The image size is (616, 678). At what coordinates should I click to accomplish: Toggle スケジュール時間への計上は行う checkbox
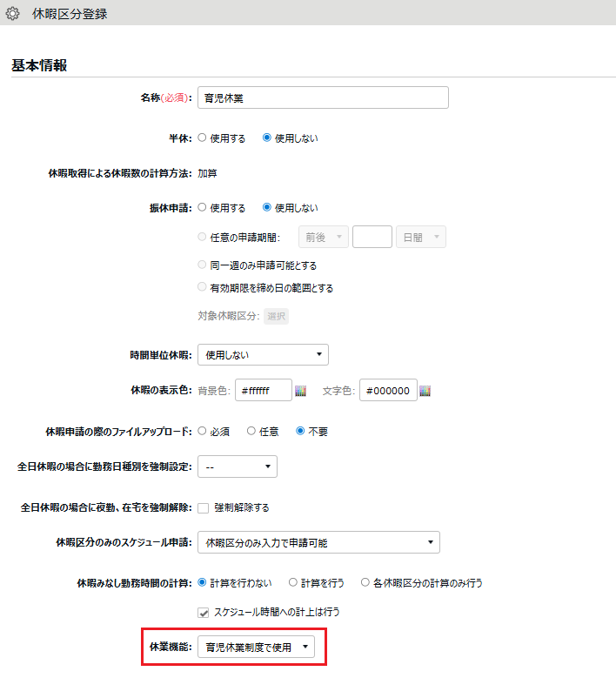point(204,612)
